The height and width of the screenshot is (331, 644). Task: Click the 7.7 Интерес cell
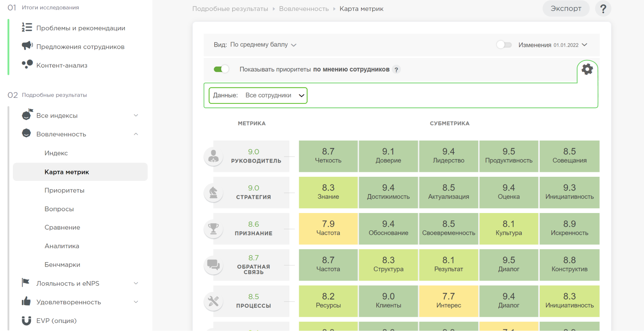coord(449,301)
